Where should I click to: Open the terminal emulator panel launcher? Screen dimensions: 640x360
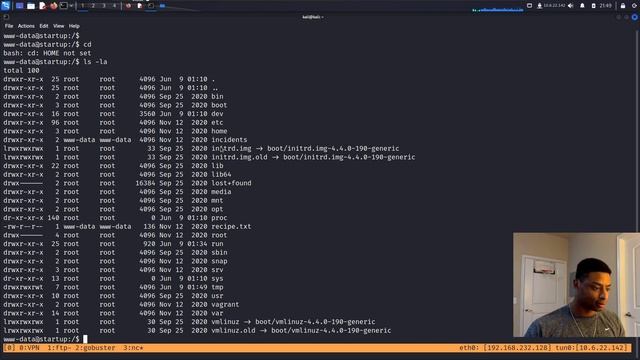(64, 6)
